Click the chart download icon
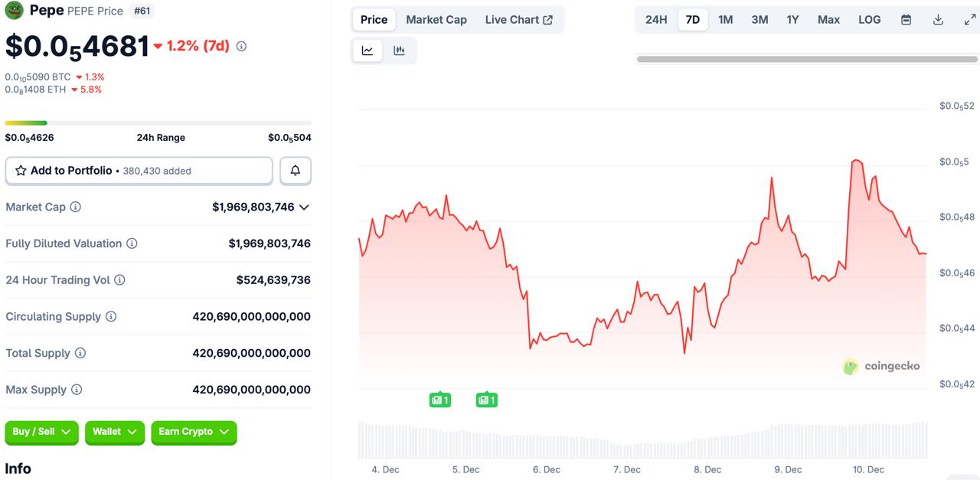The width and height of the screenshot is (980, 480). point(938,19)
